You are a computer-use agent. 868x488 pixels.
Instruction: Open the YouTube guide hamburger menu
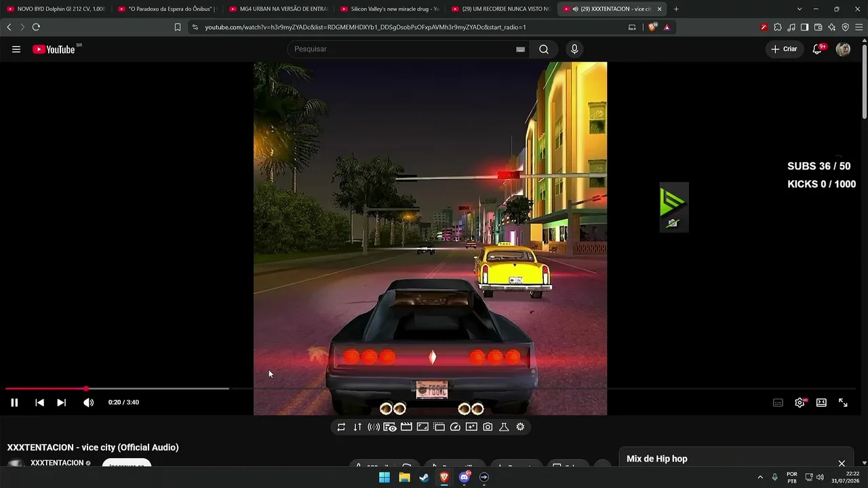pyautogui.click(x=16, y=49)
